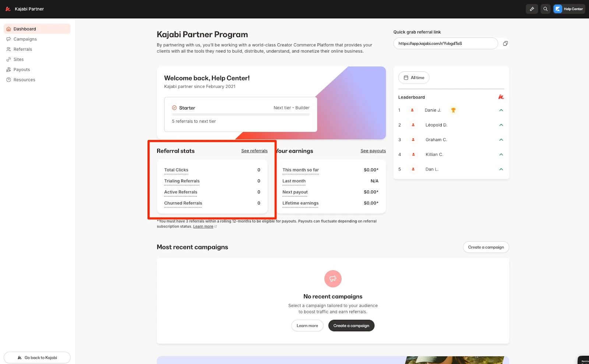The width and height of the screenshot is (589, 364).
Task: Click the Dashboard home icon
Action: click(x=8, y=29)
